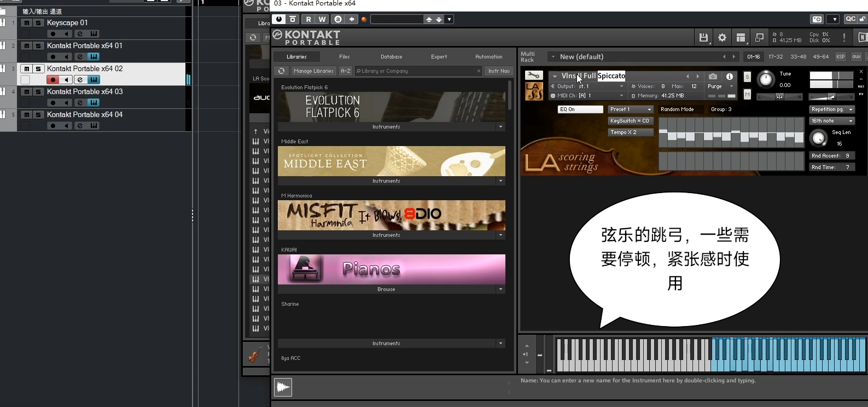Open the plugin window QC quick controls button
868x407 pixels.
[850, 19]
